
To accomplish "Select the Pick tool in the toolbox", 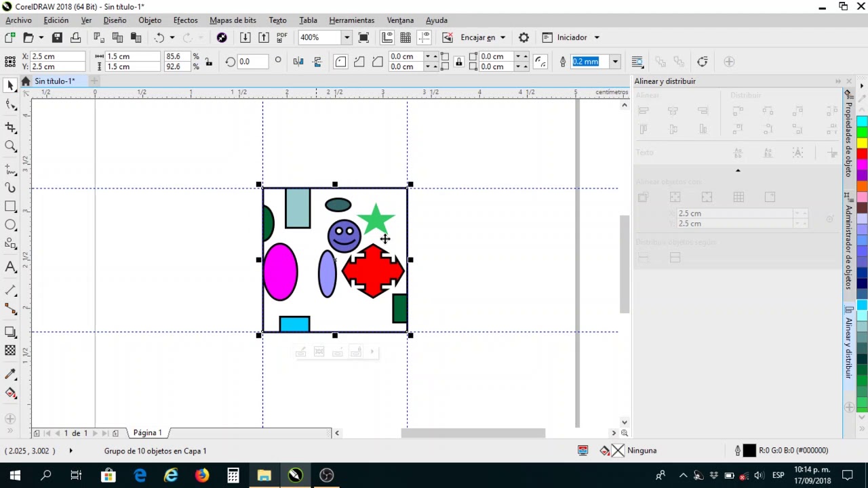I will tap(10, 85).
